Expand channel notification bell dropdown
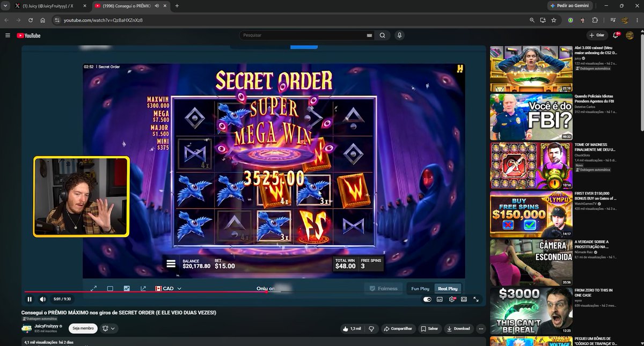 [x=109, y=328]
